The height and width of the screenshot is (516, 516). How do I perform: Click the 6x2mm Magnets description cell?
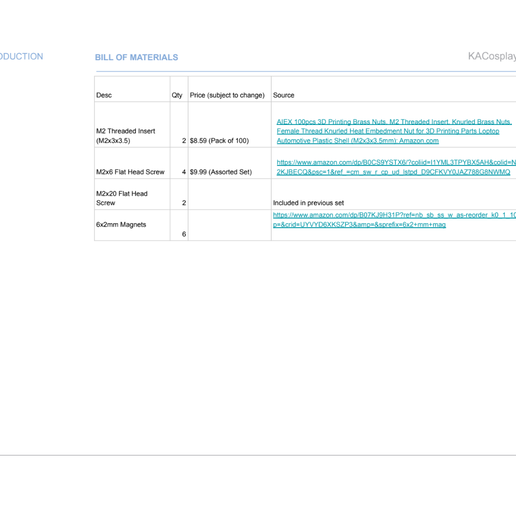coord(132,225)
